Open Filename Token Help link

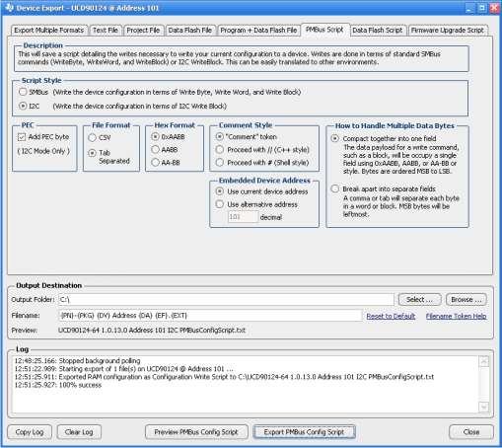457,316
